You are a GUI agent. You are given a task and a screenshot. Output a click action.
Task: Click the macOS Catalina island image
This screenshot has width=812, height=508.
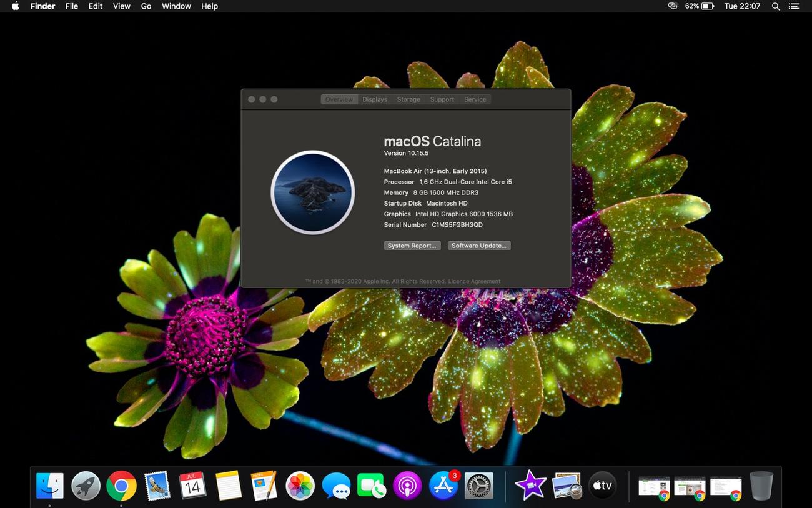coord(313,192)
